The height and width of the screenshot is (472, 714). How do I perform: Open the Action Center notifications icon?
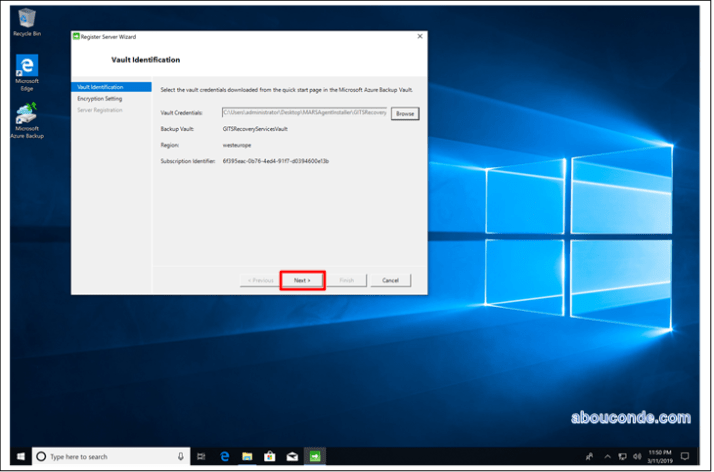[x=685, y=456]
